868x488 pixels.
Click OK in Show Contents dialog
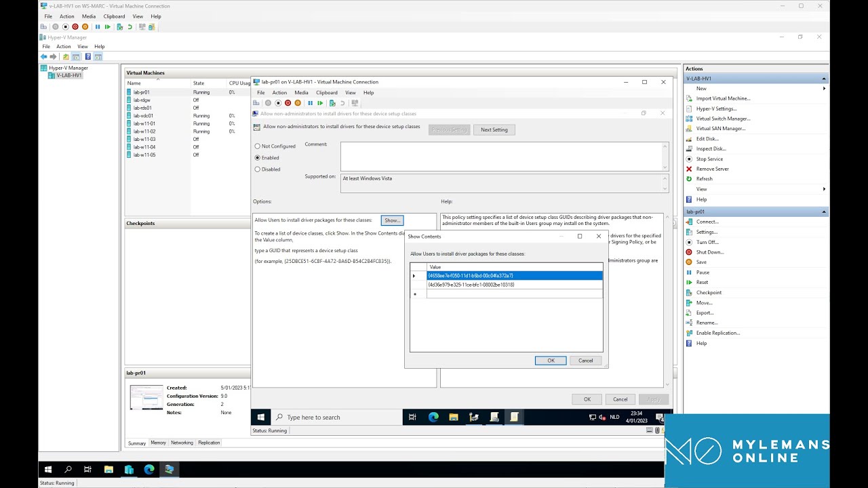click(x=551, y=361)
